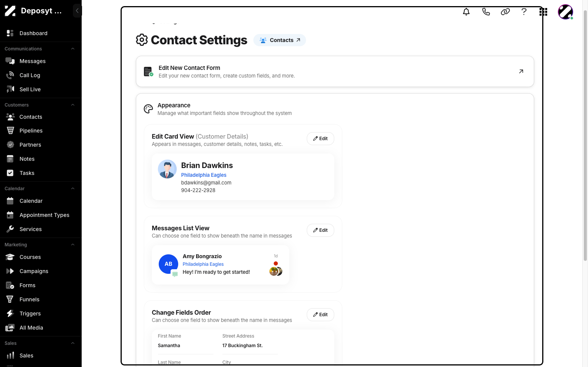The width and height of the screenshot is (588, 367).
Task: Edit the Card View settings
Action: tap(321, 139)
